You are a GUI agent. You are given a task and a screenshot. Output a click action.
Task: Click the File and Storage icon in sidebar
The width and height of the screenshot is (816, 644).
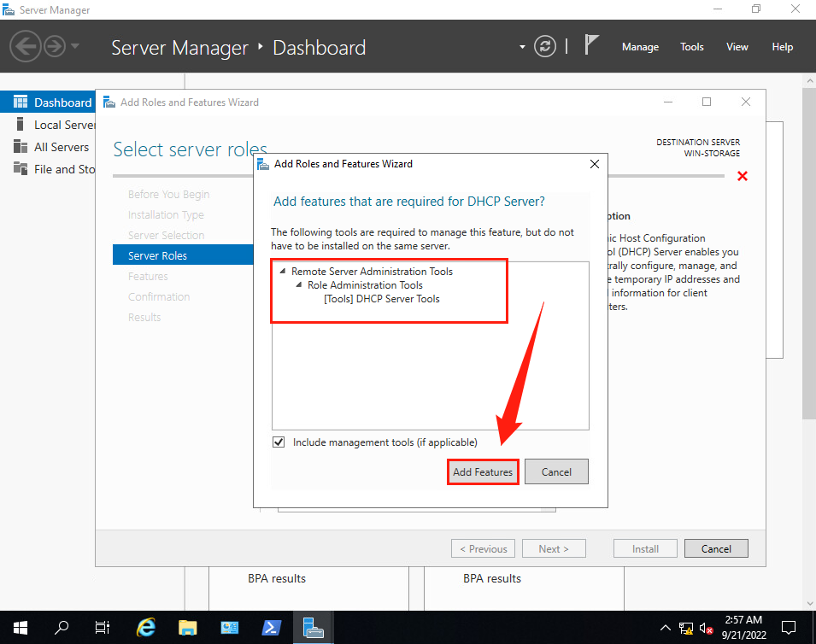click(x=21, y=168)
